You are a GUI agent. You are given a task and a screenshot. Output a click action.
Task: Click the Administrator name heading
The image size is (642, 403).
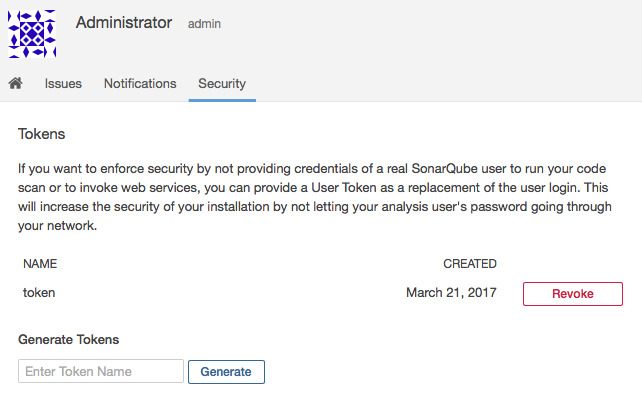point(124,23)
